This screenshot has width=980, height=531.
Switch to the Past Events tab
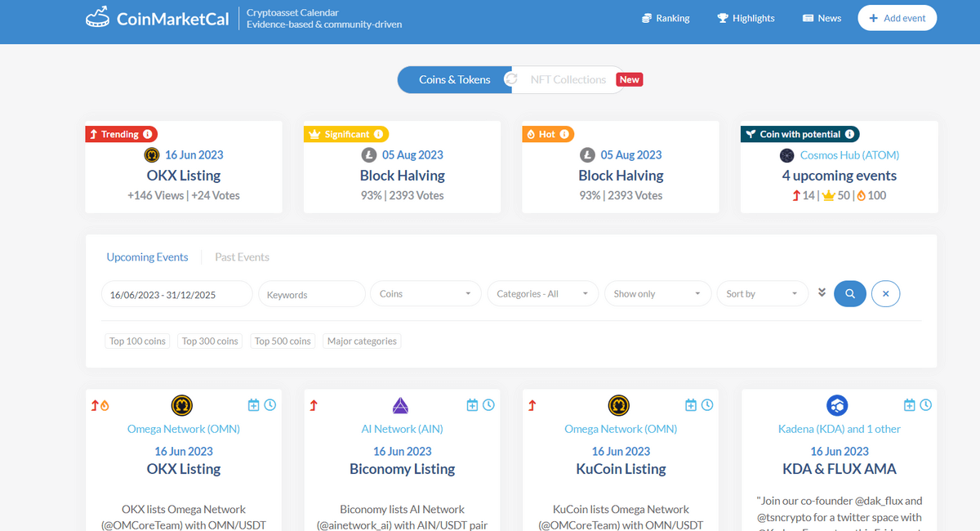tap(241, 257)
